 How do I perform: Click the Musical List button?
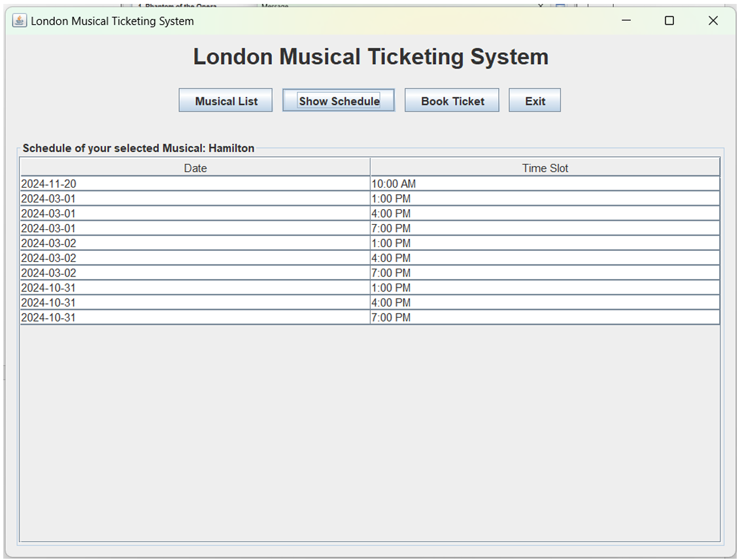225,100
